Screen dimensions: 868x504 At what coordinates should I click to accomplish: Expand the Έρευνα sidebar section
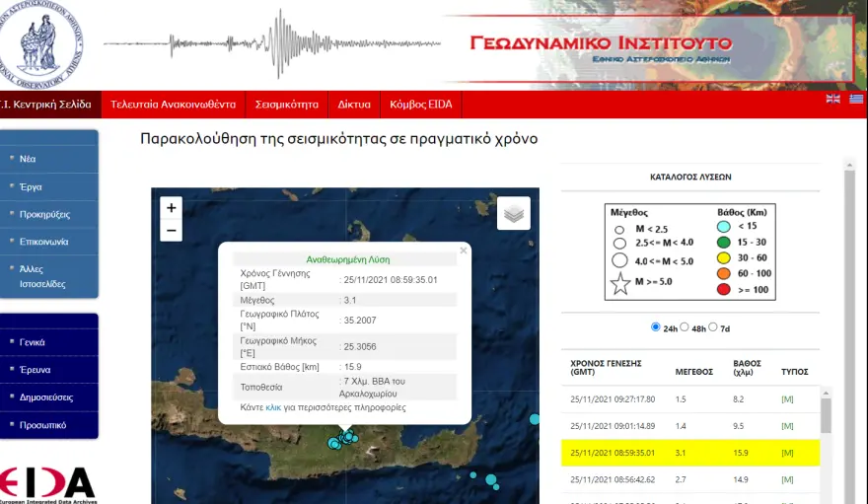click(36, 370)
